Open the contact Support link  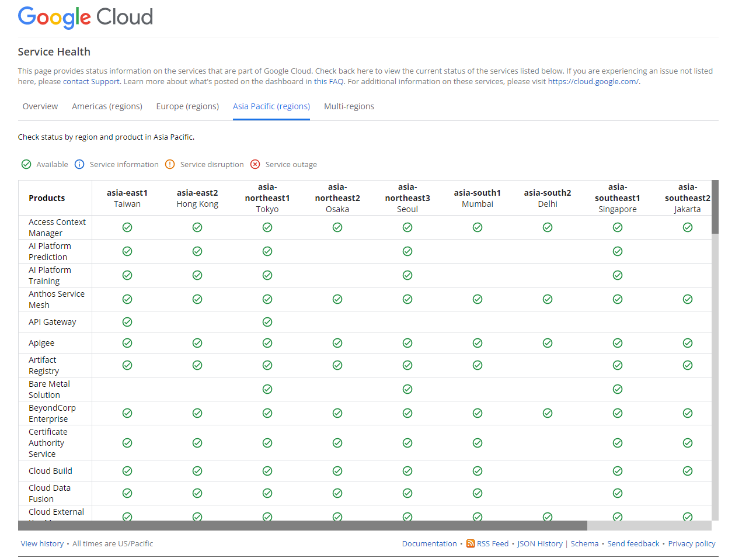[91, 82]
